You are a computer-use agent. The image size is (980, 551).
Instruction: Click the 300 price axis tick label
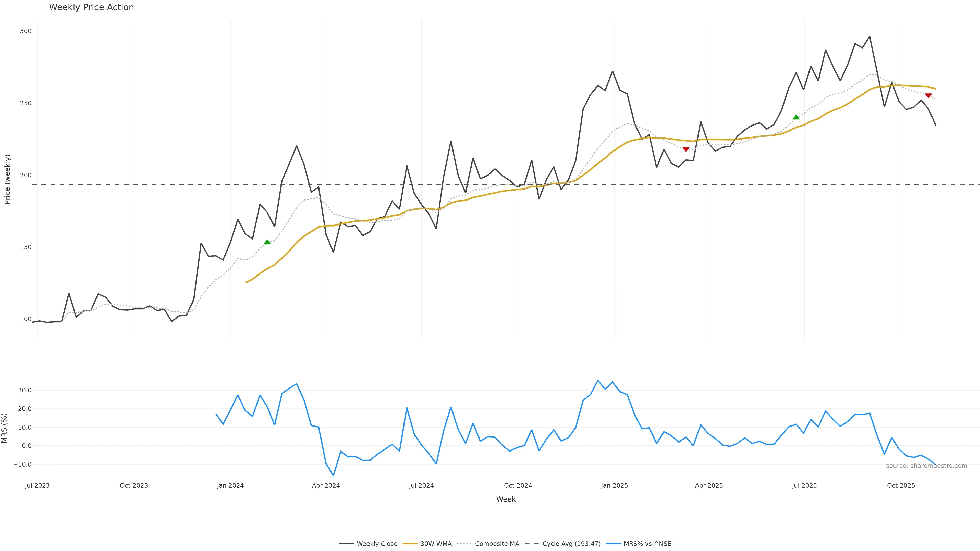26,31
